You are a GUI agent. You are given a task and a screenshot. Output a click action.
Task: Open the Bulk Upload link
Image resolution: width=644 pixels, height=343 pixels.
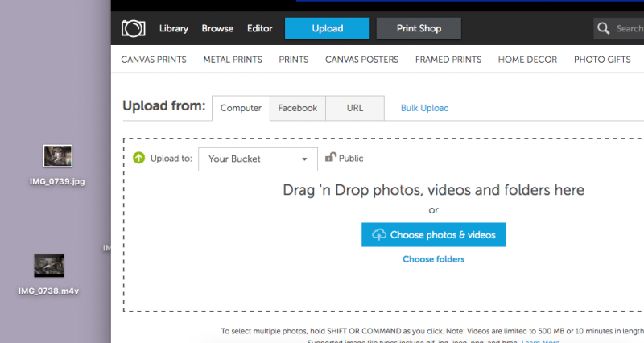click(425, 108)
